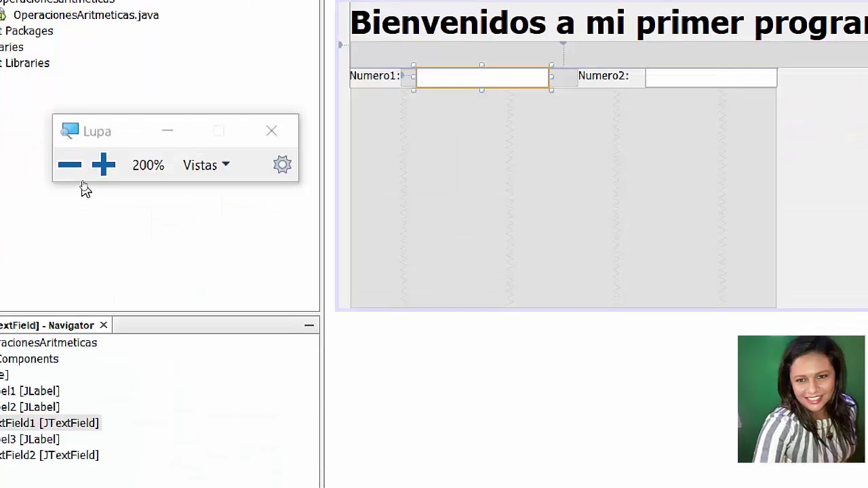Select the Label1 [JLabel] row in Navigator
Screen dimensions: 868x488
pos(30,391)
